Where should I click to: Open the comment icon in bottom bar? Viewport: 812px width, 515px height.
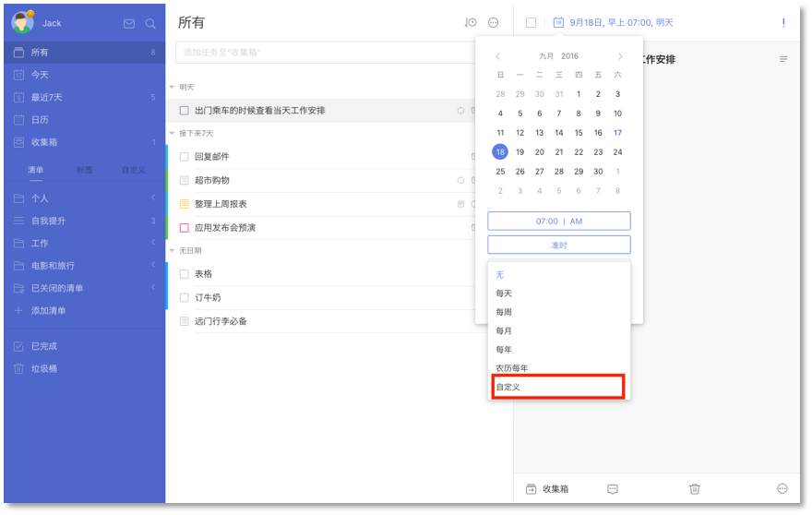click(613, 488)
